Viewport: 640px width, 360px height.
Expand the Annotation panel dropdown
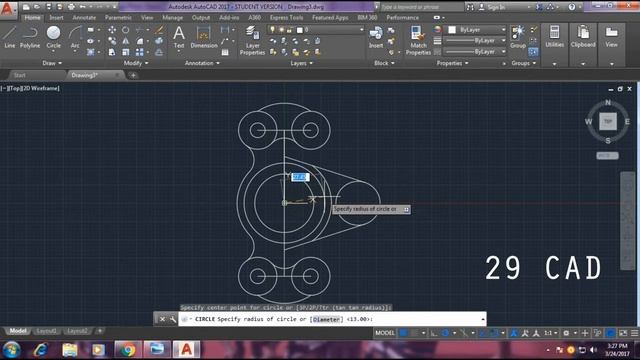click(202, 63)
